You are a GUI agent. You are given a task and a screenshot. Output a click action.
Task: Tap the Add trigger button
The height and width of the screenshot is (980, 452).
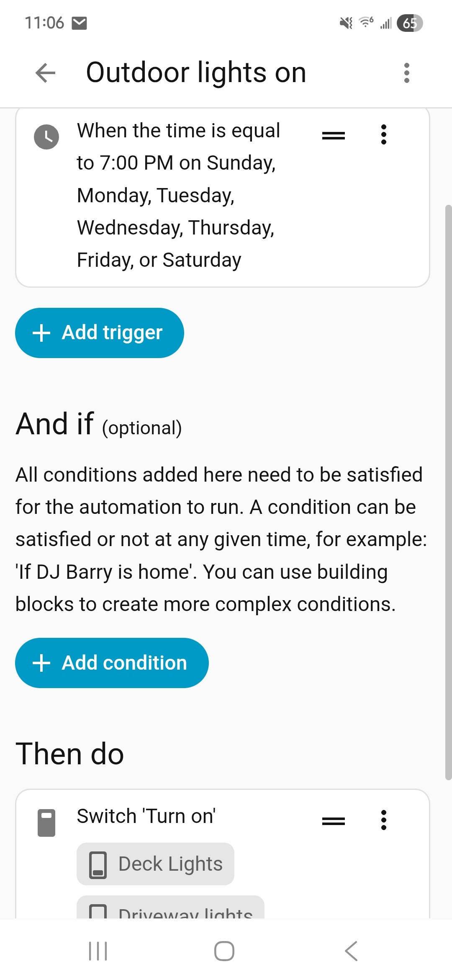[x=100, y=333]
